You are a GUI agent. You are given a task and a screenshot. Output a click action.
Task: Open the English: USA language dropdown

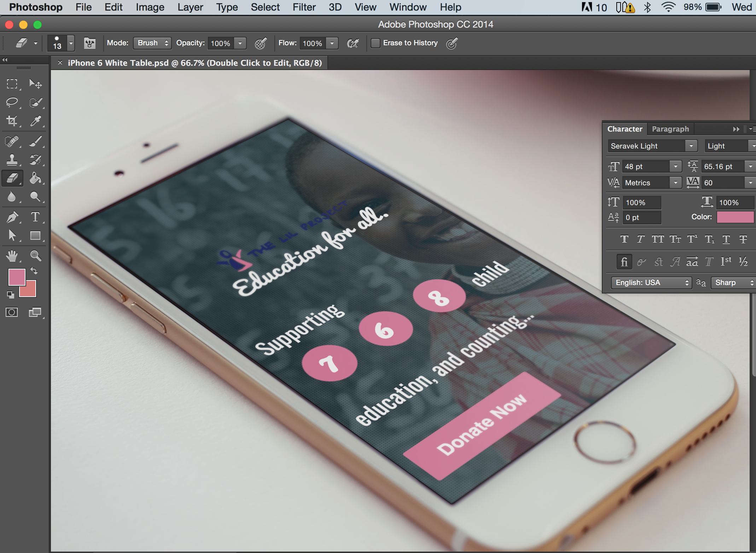point(651,283)
